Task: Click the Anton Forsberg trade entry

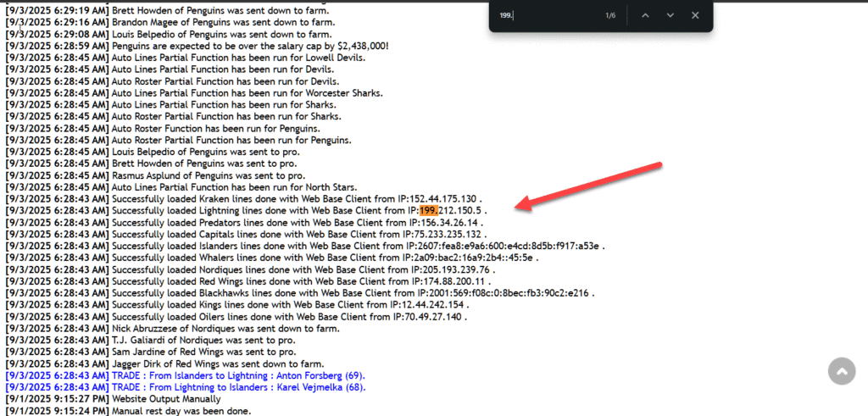Action: pyautogui.click(x=227, y=375)
